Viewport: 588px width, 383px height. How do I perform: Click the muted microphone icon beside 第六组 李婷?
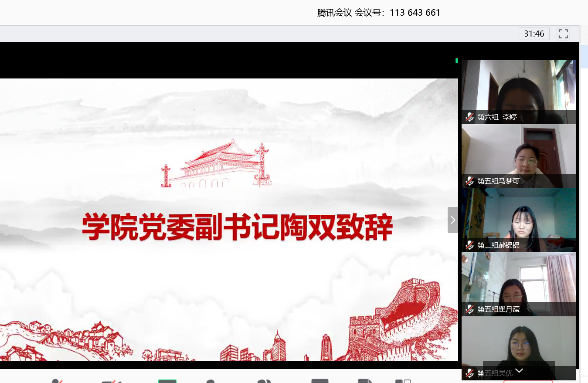coord(469,117)
